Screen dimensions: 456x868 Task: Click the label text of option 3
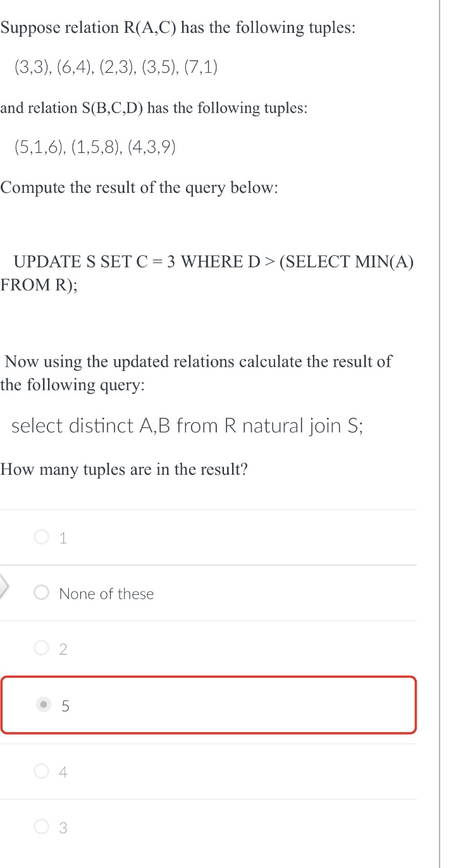(63, 828)
